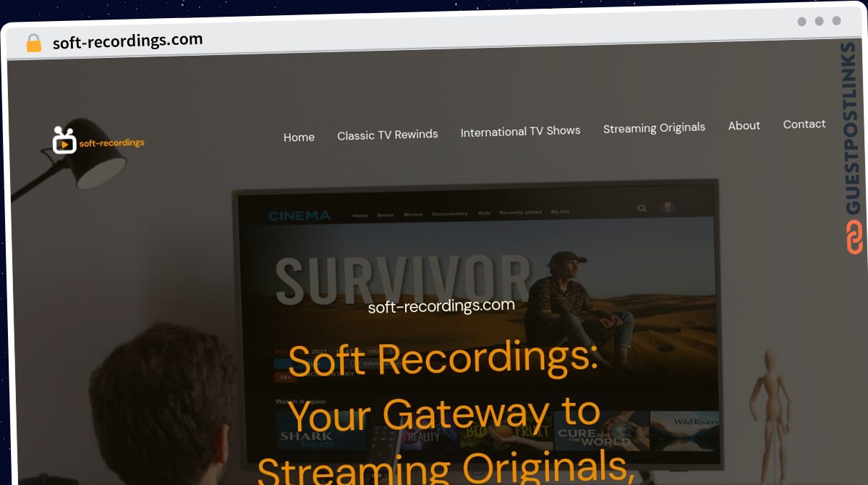Image resolution: width=868 pixels, height=485 pixels.
Task: Open Streaming Originals menu item
Action: (654, 128)
